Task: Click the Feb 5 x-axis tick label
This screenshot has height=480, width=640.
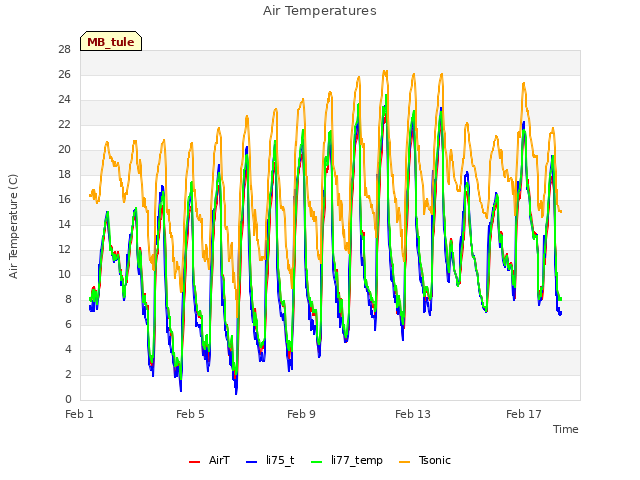Action: tap(190, 414)
